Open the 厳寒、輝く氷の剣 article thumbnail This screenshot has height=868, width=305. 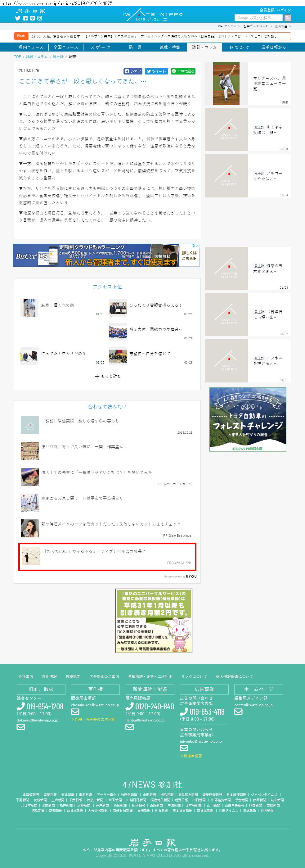[x=29, y=308]
